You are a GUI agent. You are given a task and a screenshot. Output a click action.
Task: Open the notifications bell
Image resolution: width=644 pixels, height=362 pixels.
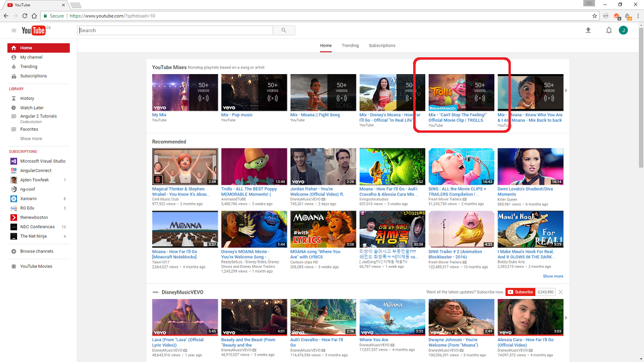point(609,30)
